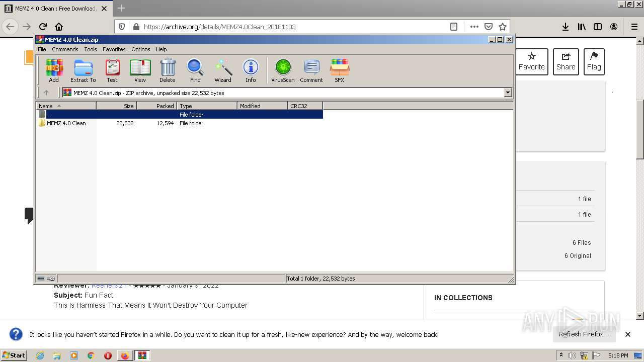
Task: Sort by the Size column header
Action: 116,106
